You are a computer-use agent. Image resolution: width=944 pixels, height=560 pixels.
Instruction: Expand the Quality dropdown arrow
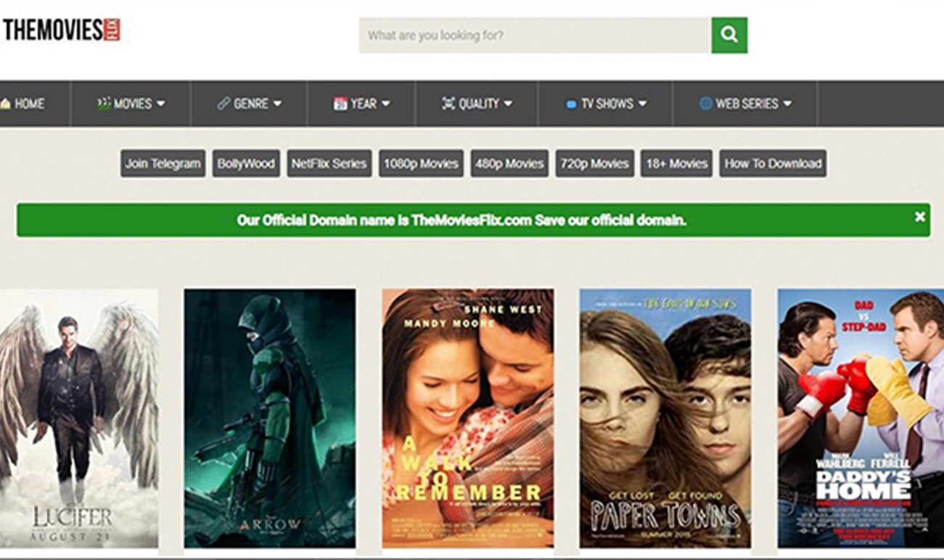pos(508,104)
